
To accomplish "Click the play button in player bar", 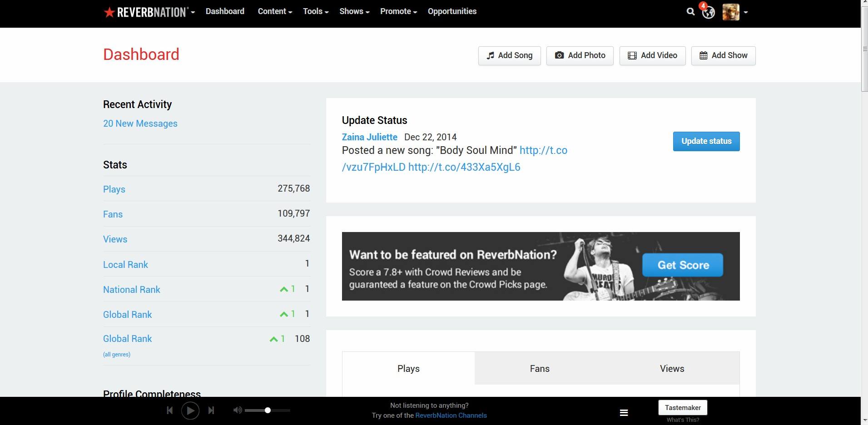I will [x=190, y=410].
